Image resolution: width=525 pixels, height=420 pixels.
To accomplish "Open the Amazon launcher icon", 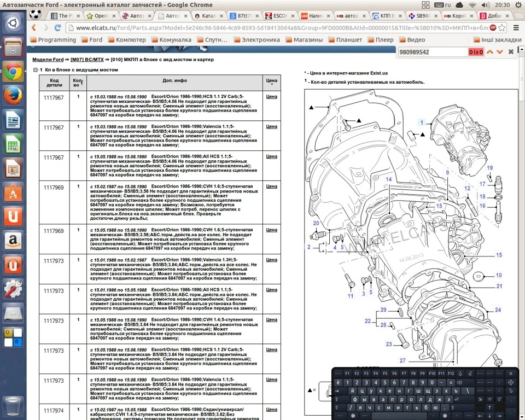I will pyautogui.click(x=13, y=241).
